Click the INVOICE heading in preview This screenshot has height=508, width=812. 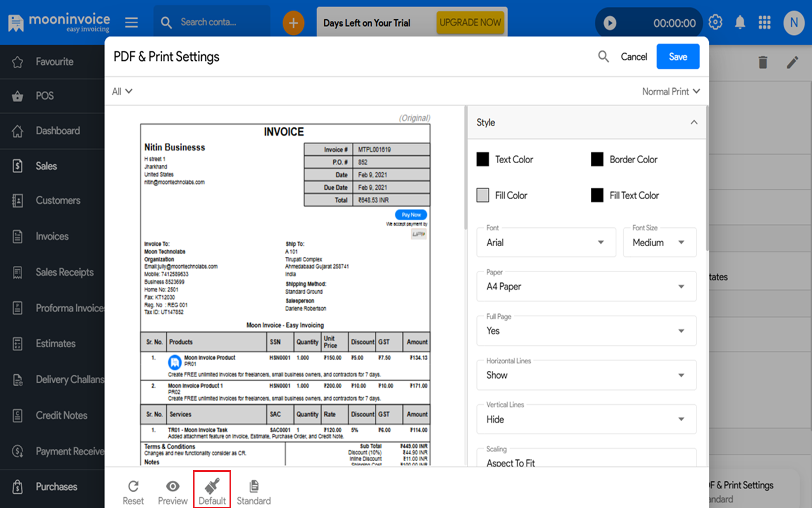pos(284,132)
